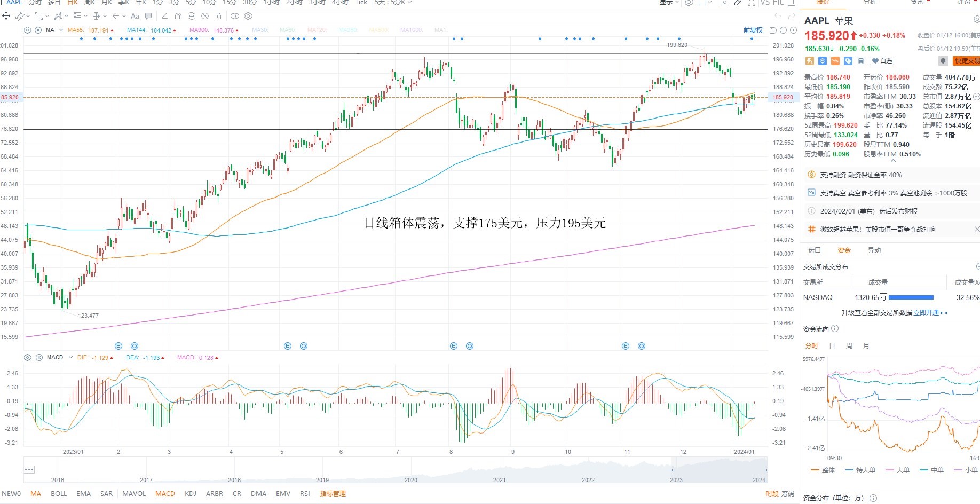Switch to the 月K timeframe
Screen dimensions: 980x504
107,3
